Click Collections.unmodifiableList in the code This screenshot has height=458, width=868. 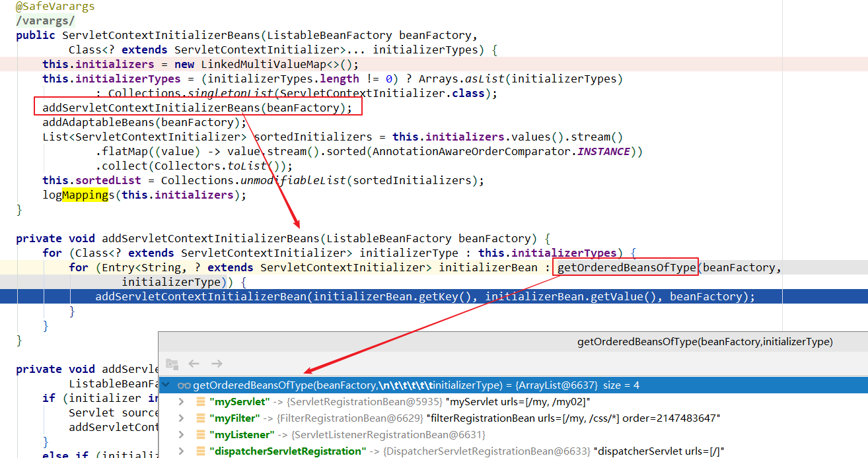[x=254, y=180]
